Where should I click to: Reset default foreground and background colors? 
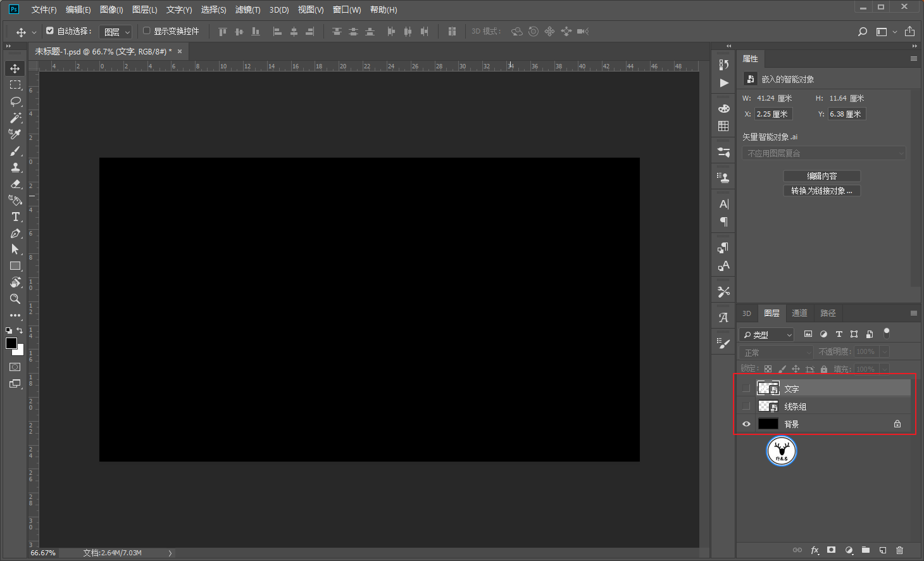click(9, 330)
